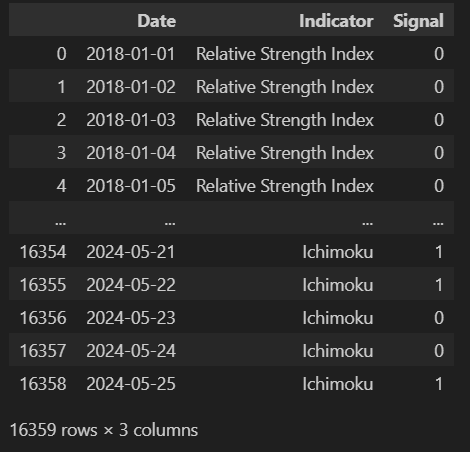470x452 pixels.
Task: Select the 2018-01-02 date cell
Action: [x=131, y=87]
